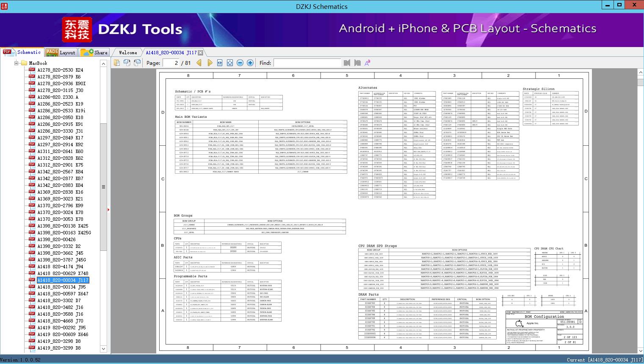PDF icon beside A1370_820-3024 K78

[32, 212]
